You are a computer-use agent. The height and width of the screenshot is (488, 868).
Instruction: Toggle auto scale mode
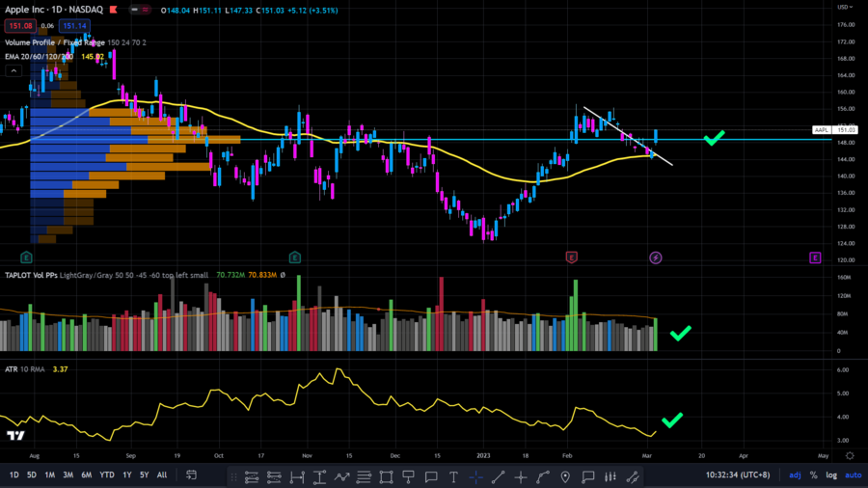854,474
